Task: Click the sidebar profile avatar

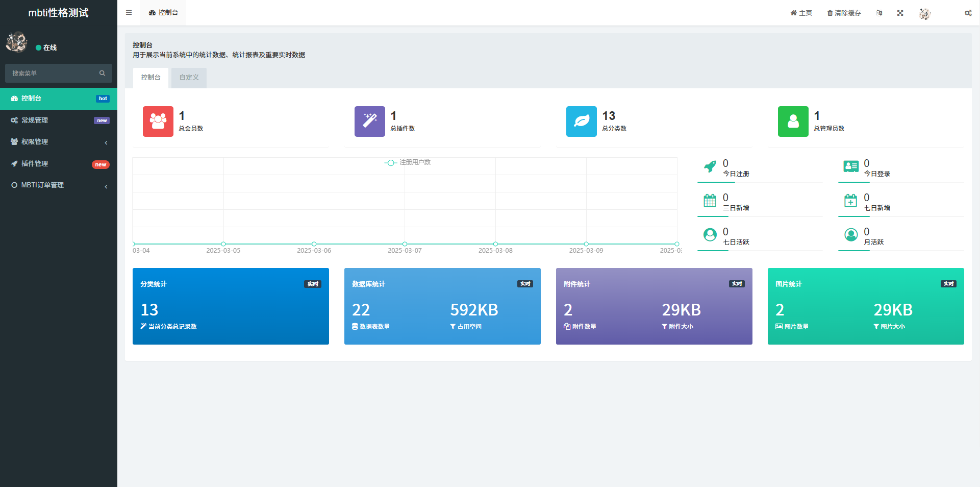Action: (16, 42)
